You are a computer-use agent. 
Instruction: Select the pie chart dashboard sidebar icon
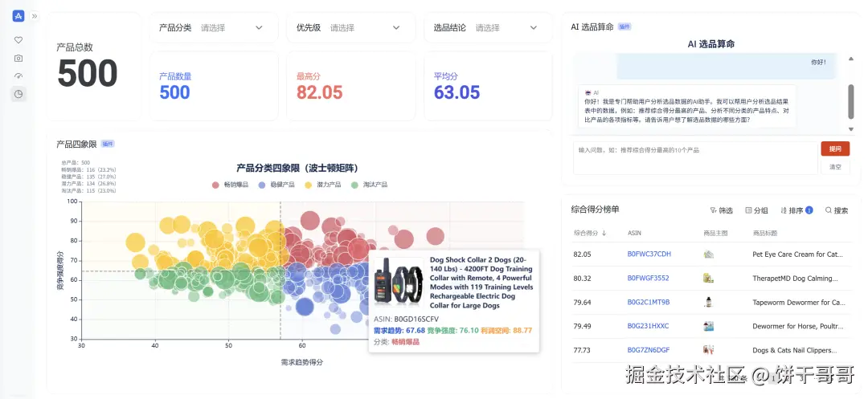point(18,94)
